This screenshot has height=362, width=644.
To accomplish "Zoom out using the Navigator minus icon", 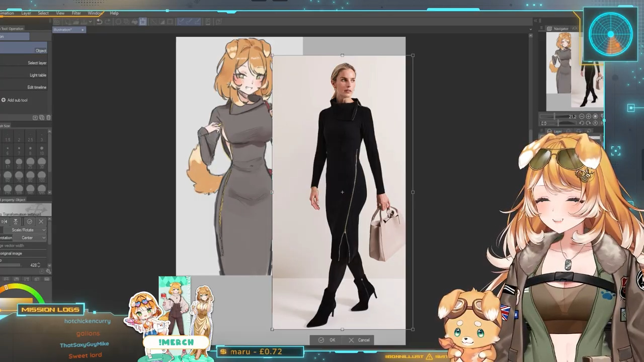I will click(582, 116).
